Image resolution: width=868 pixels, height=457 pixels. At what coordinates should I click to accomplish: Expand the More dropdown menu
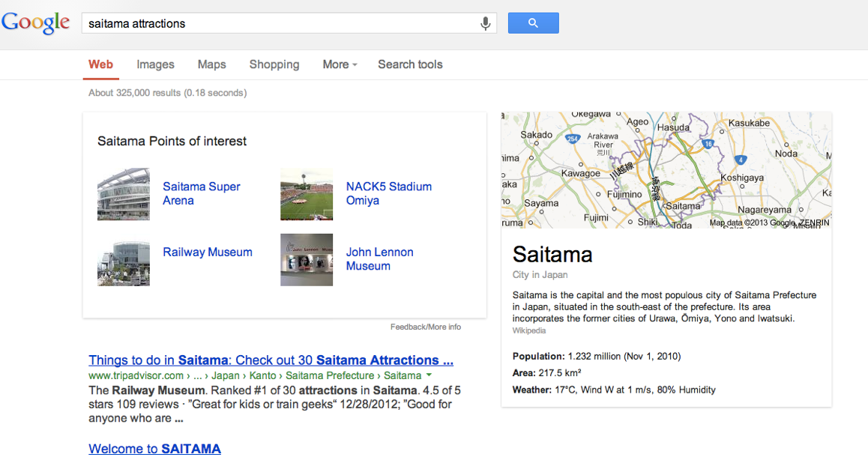340,64
